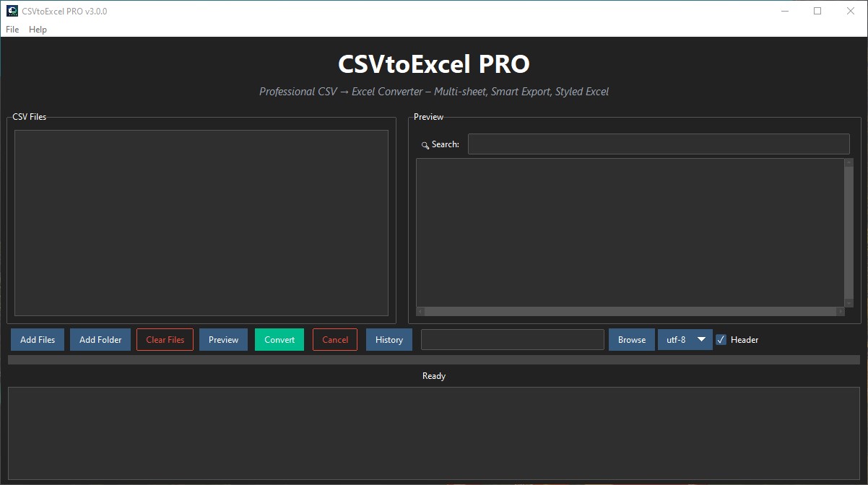The width and height of the screenshot is (868, 485).
Task: Open the utf-8 encoding dropdown
Action: tap(685, 339)
